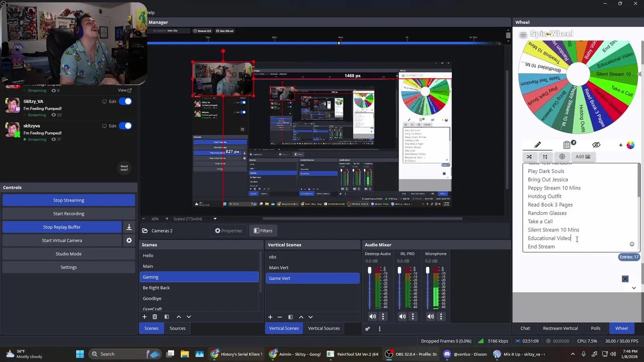Shuffle wheel entries icon
Image resolution: width=644 pixels, height=362 pixels.
point(529,156)
